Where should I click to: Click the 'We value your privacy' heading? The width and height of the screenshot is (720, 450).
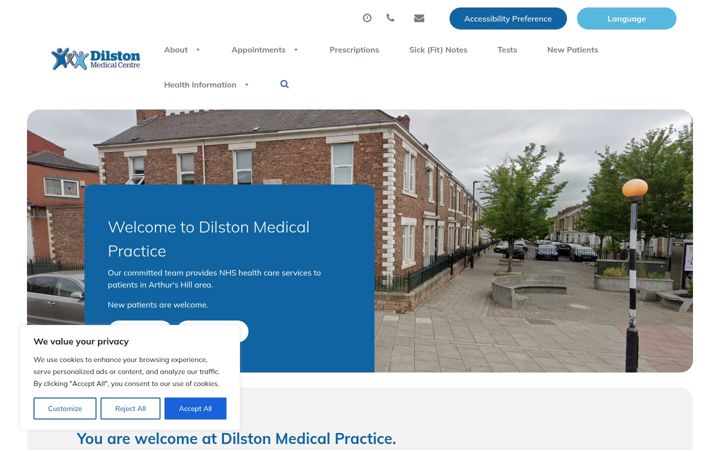point(81,341)
